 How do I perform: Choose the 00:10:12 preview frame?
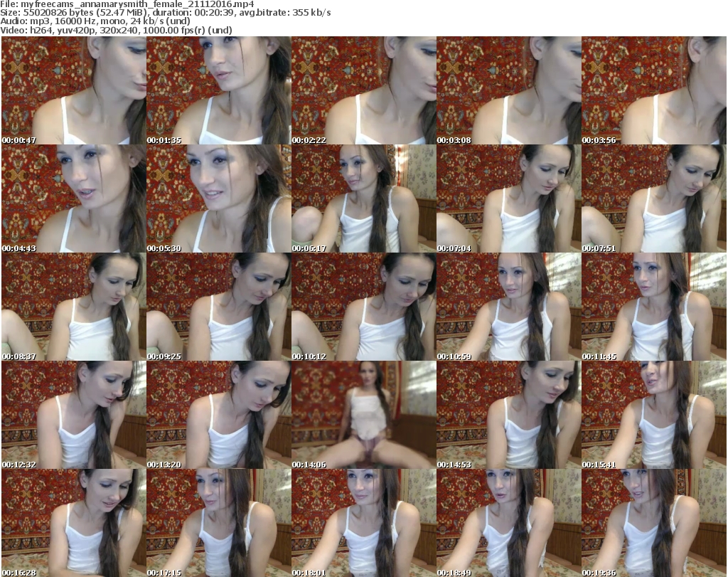[364, 307]
